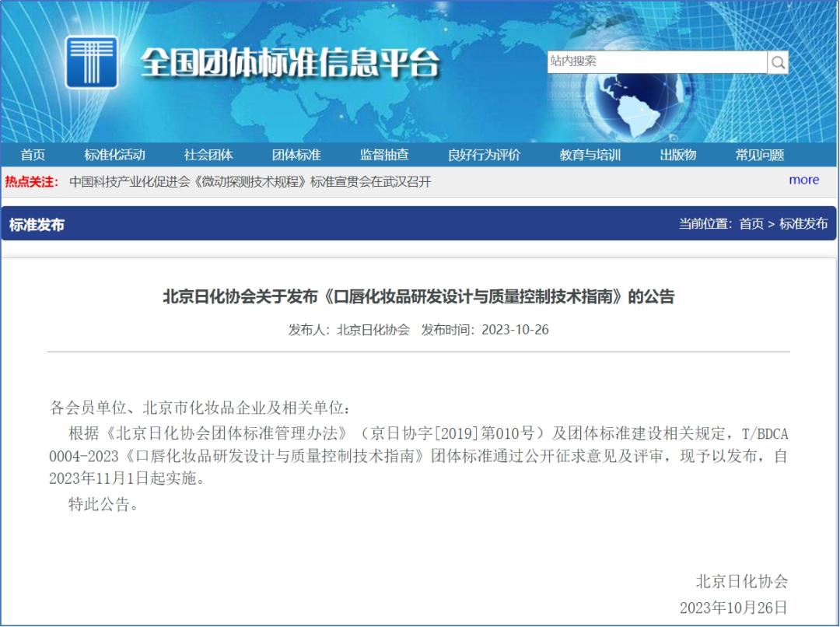Image resolution: width=840 pixels, height=627 pixels.
Task: Navigate to 监督抽查 section
Action: pos(384,155)
